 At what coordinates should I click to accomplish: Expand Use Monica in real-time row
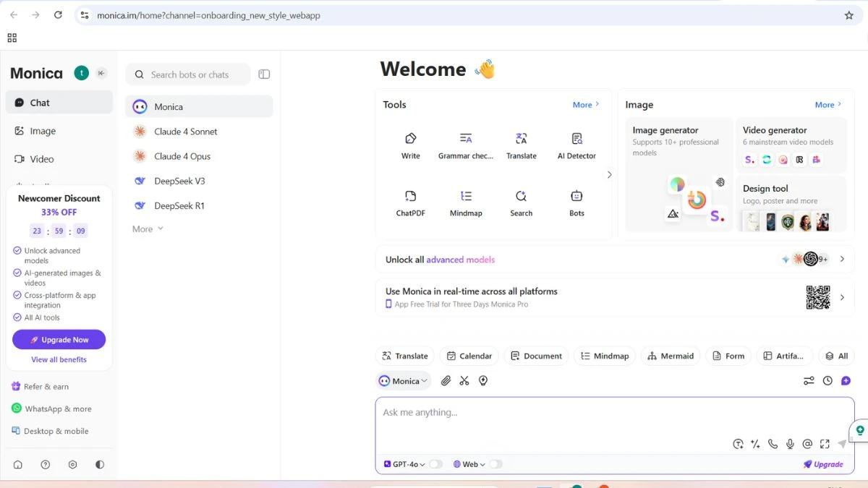coord(614,297)
